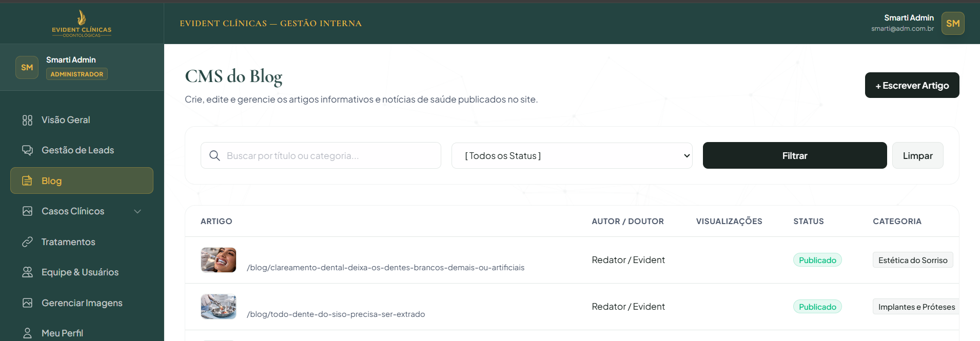
Task: Click the SM avatar in sidebar profile
Action: click(x=27, y=67)
